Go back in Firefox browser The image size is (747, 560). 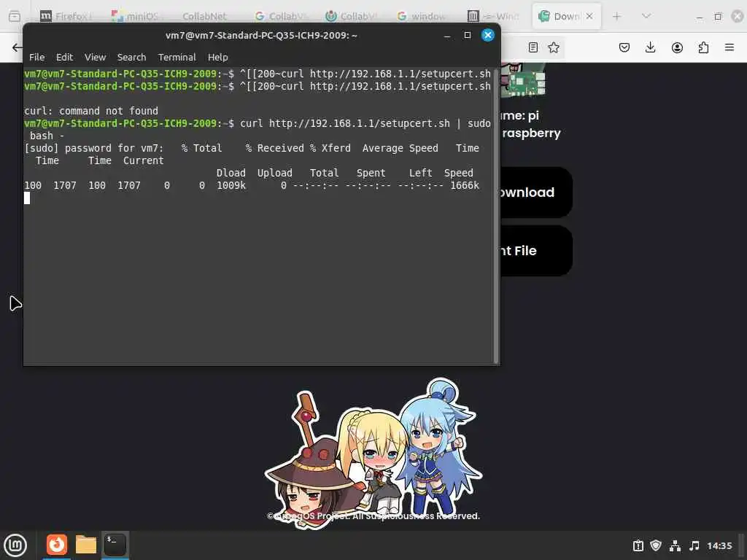pos(17,47)
